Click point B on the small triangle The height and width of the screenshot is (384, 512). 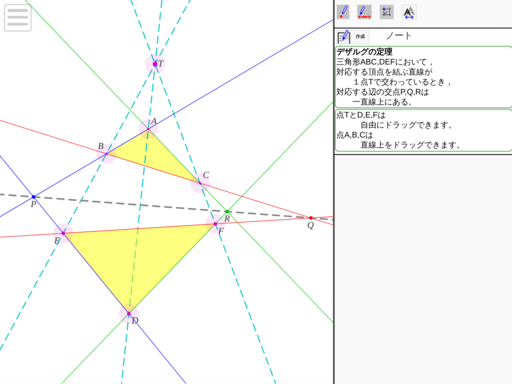coord(106,154)
